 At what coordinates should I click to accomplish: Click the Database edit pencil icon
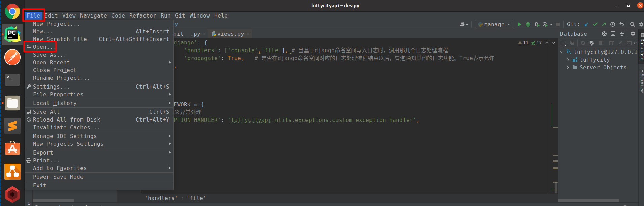620,43
